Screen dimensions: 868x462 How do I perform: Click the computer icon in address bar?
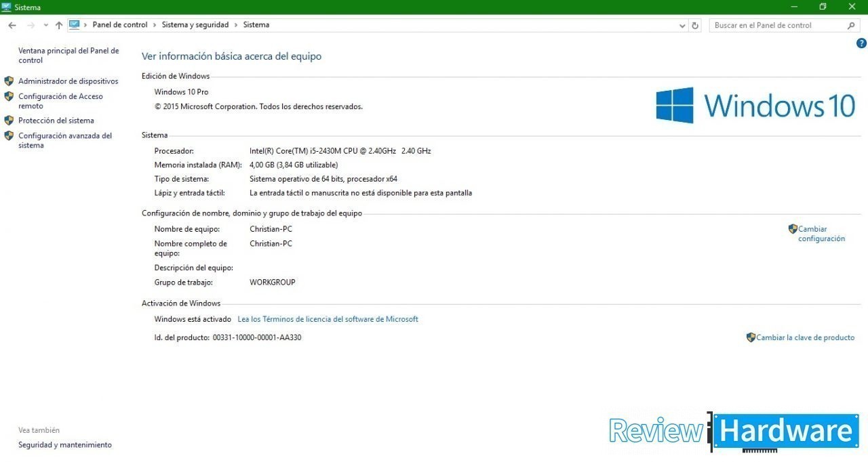click(75, 24)
